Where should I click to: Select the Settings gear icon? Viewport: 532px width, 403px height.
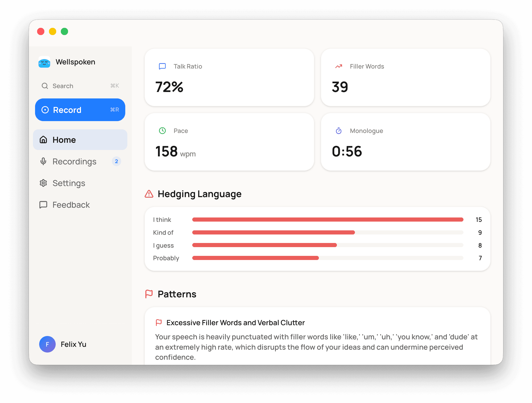(44, 183)
